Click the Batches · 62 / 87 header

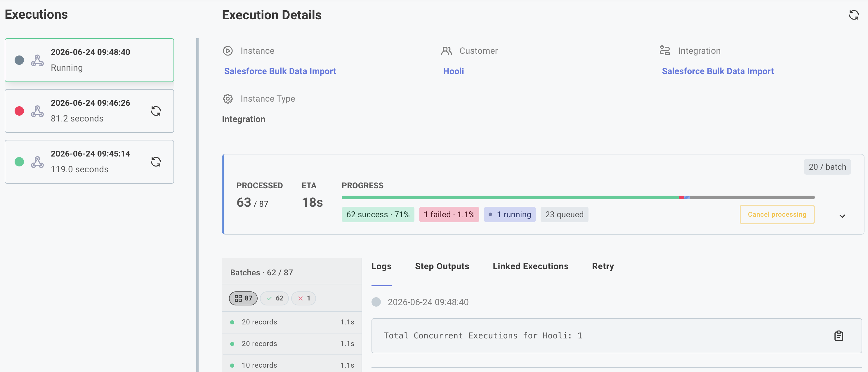tap(261, 273)
